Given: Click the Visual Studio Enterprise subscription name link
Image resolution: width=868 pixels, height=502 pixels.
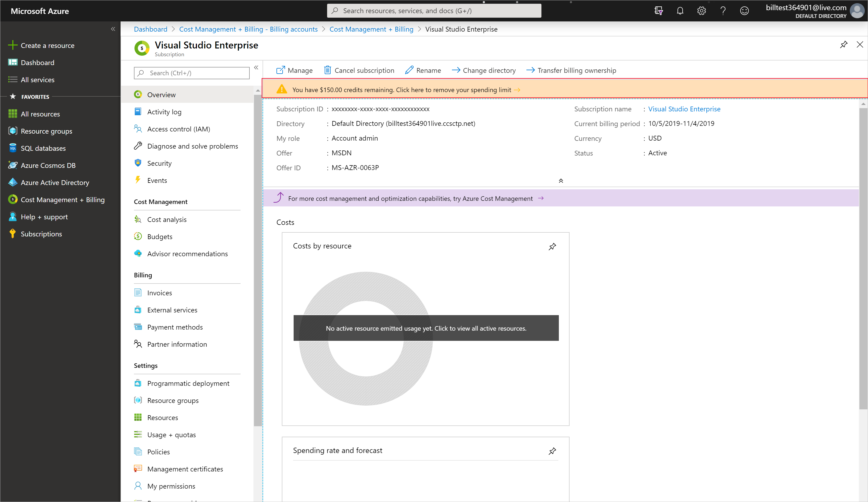Looking at the screenshot, I should (x=684, y=109).
